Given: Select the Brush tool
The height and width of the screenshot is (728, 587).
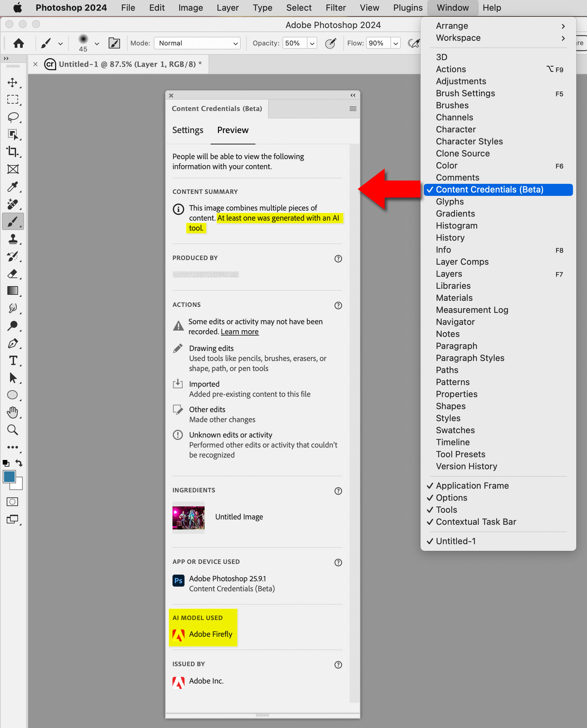Looking at the screenshot, I should [13, 222].
